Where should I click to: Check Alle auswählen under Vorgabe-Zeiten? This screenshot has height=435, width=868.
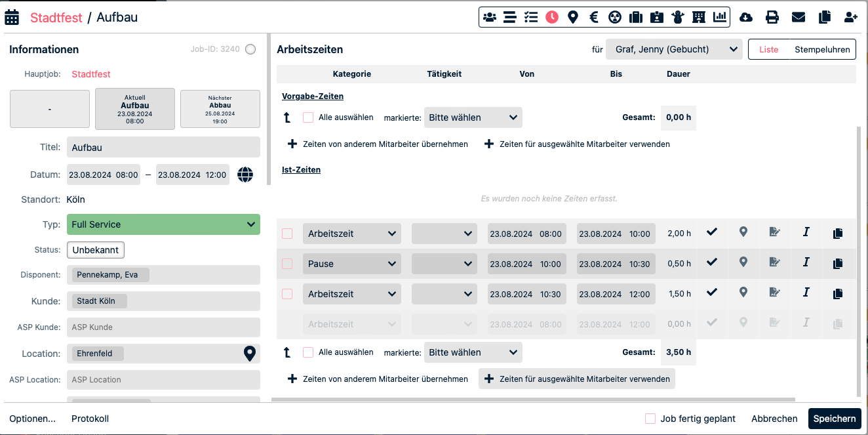pos(308,118)
